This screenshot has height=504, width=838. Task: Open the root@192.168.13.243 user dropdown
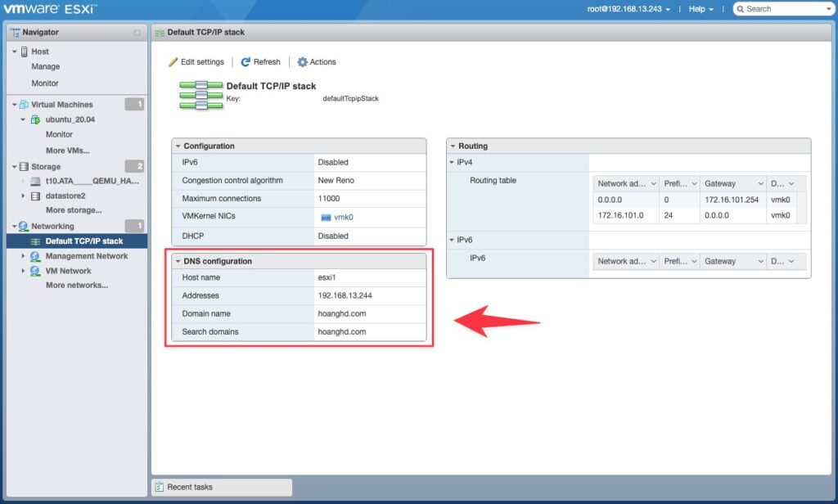(628, 9)
